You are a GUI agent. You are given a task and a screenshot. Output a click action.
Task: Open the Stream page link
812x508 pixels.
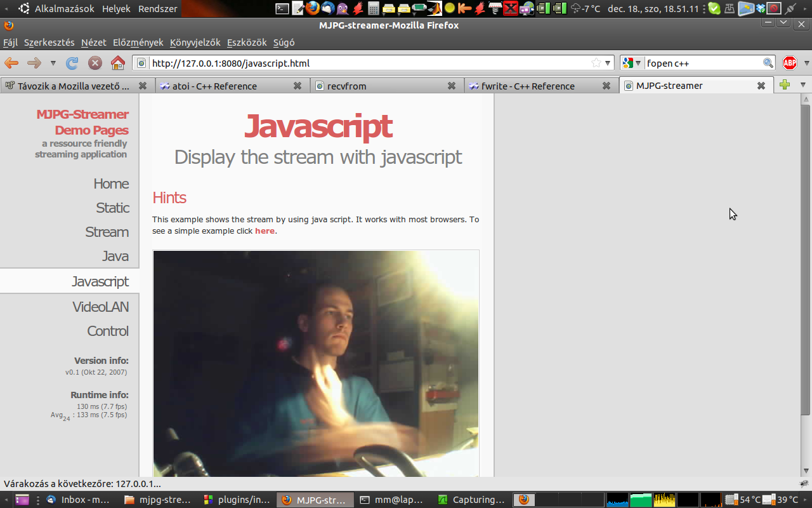coord(107,232)
